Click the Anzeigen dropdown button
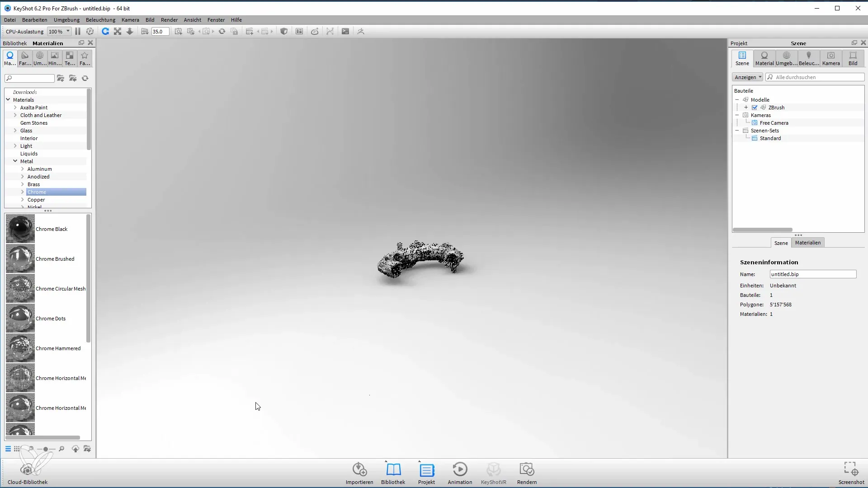 click(748, 77)
